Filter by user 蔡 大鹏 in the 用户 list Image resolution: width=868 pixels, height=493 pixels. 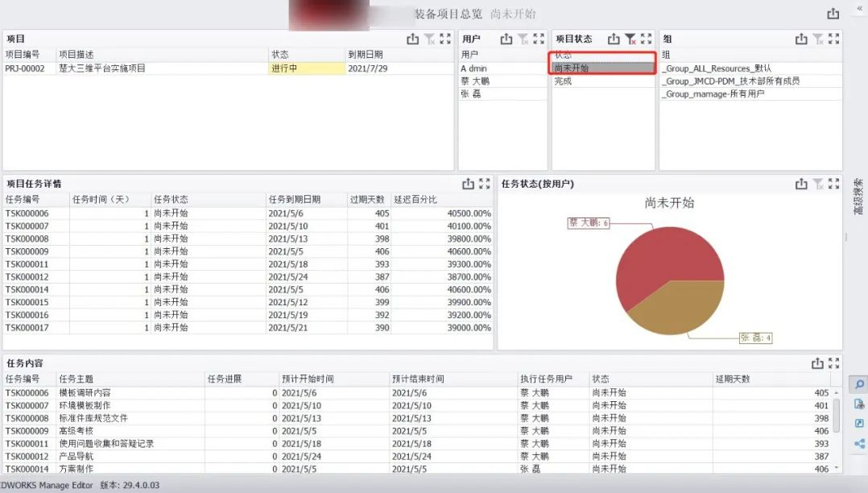point(502,81)
